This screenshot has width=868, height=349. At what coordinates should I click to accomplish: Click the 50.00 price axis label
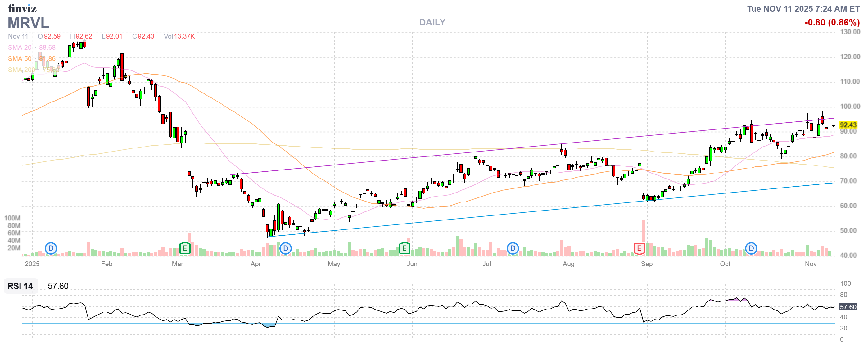click(848, 231)
